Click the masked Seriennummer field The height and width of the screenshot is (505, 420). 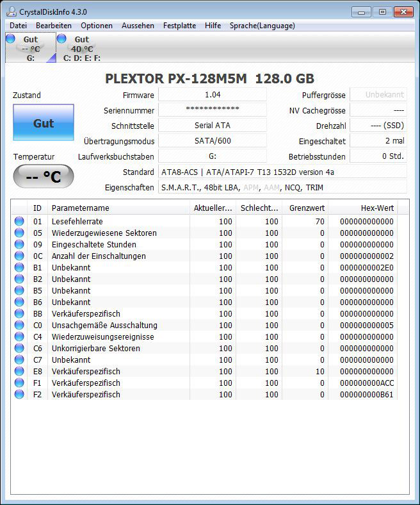(213, 110)
